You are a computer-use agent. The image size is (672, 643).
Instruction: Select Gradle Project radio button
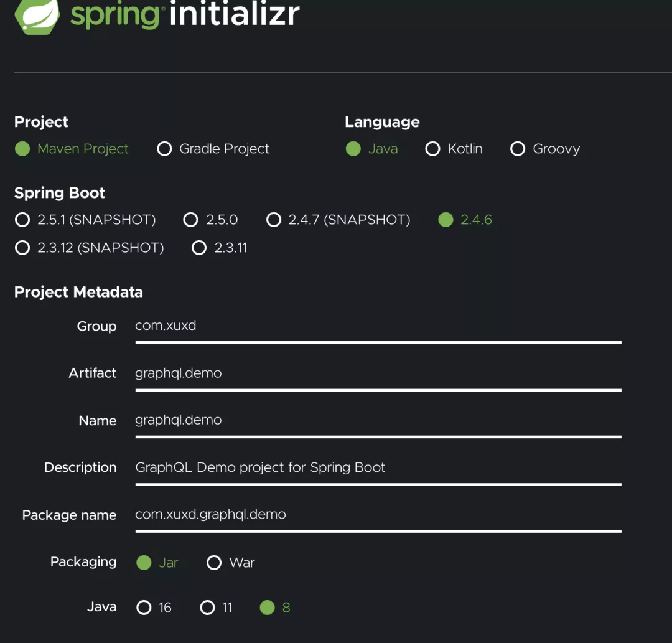[164, 149]
